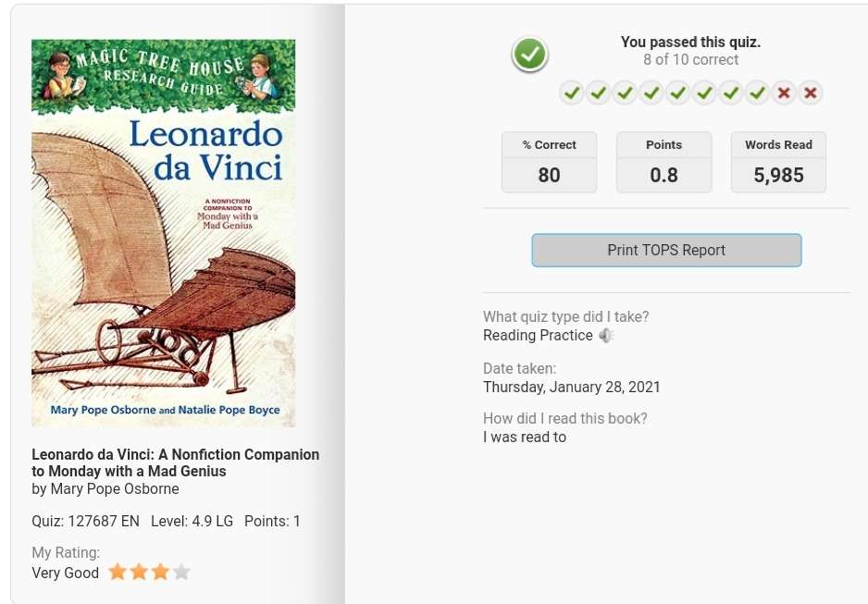Click the third orange rating star
Viewport: 868px width, 604px height.
point(160,572)
